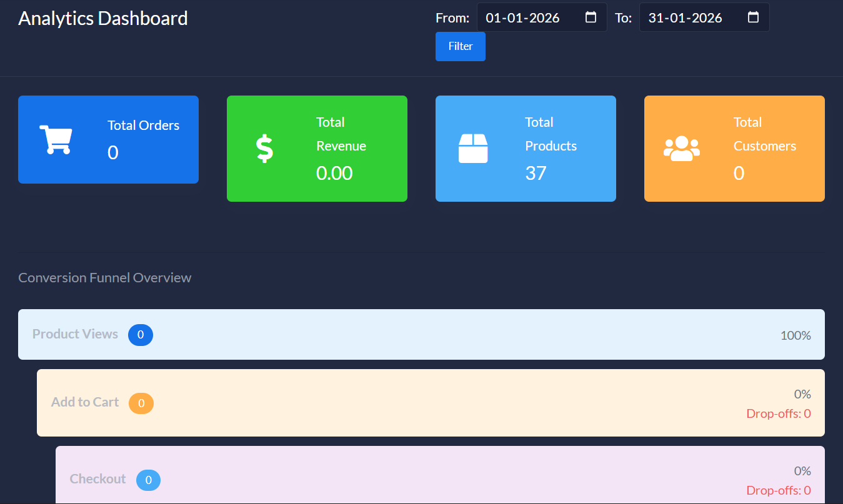The image size is (843, 504).
Task: Click the Drop-offs text in the Checkout row
Action: click(779, 490)
